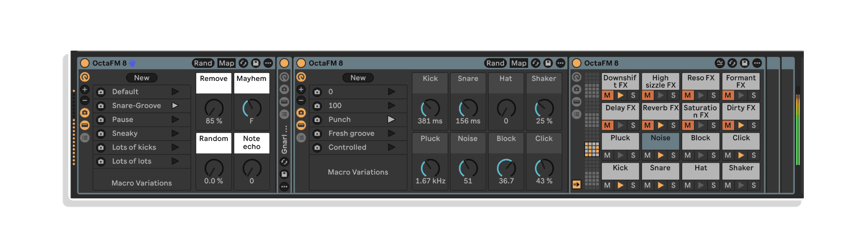Hot-swap the drum rack preset
Viewport: 868px width, 249px height.
(732, 63)
